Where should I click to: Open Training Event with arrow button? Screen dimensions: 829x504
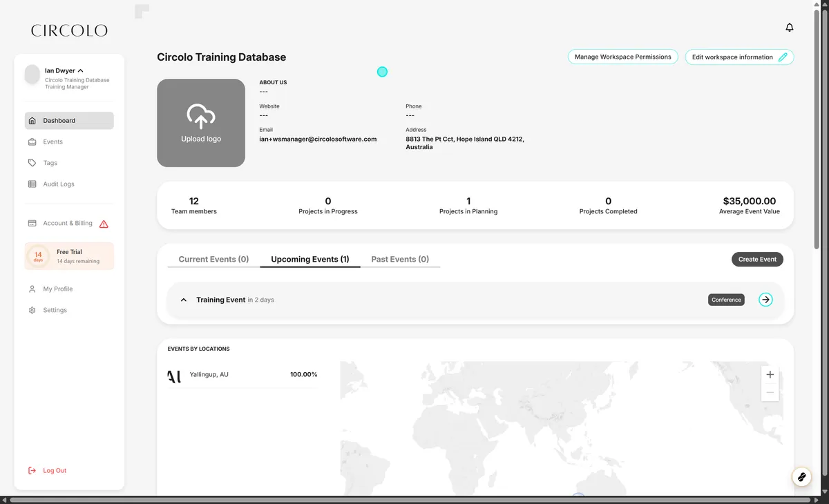click(765, 300)
